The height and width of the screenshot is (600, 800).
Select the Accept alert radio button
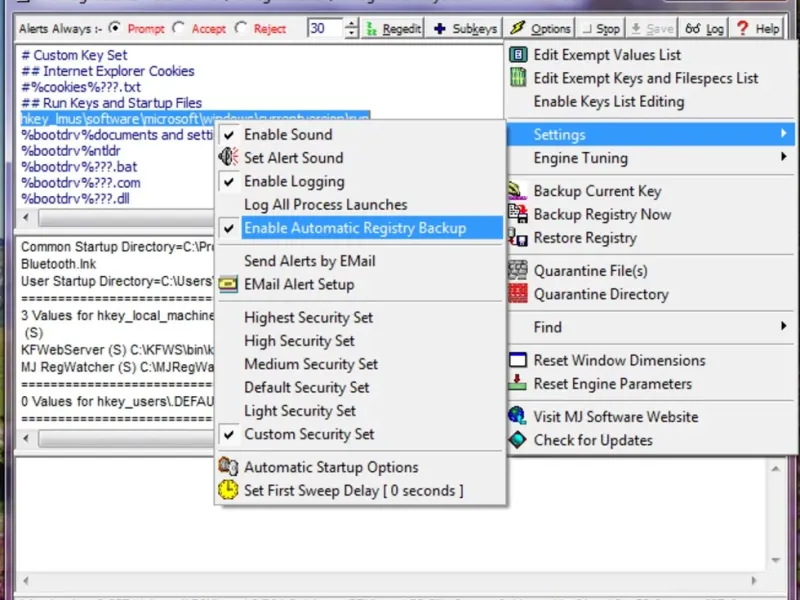point(179,28)
